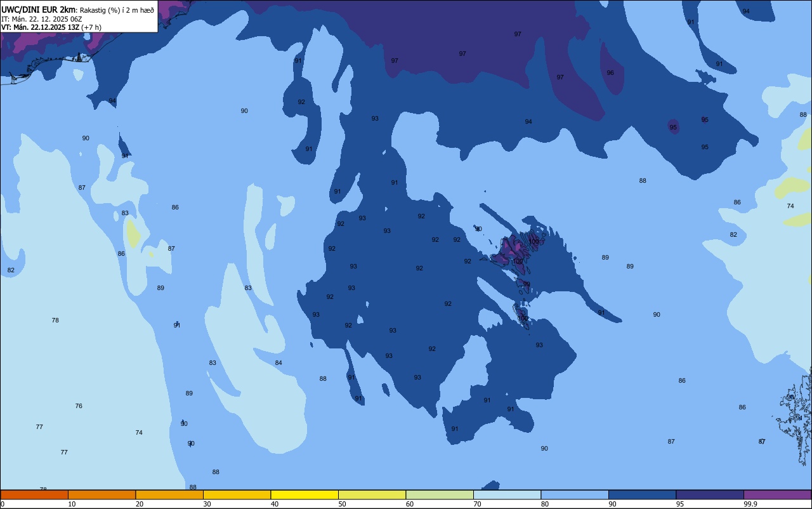Click the legend tick label '80'
The width and height of the screenshot is (812, 509).
click(x=545, y=504)
